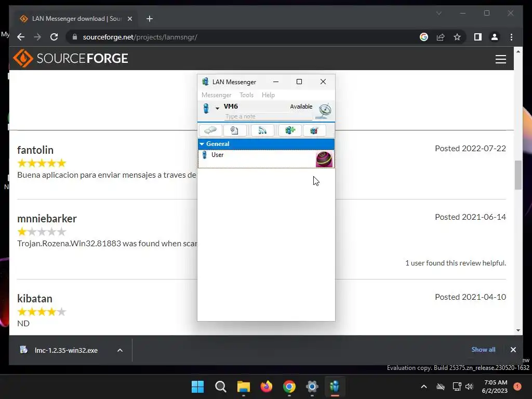The width and height of the screenshot is (532, 399).
Task: Open a new Chrome tab
Action: (x=150, y=19)
